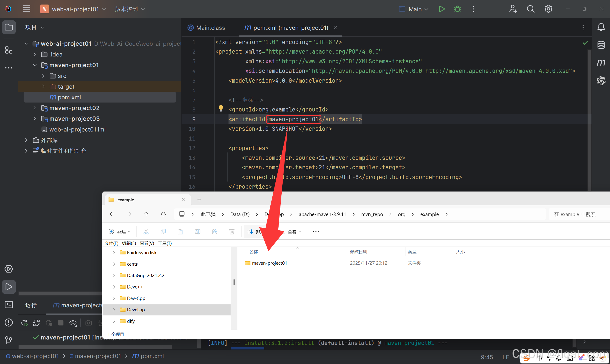
Task: Open the Database tool window
Action: pyautogui.click(x=601, y=45)
